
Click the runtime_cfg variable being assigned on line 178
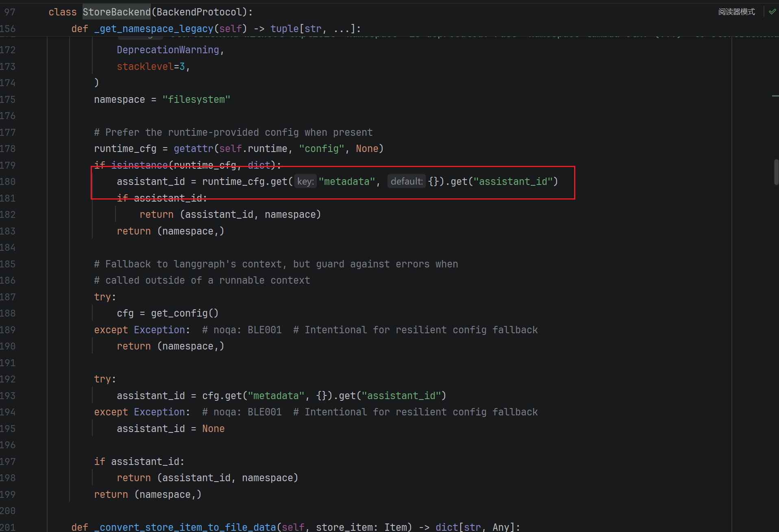coord(125,149)
